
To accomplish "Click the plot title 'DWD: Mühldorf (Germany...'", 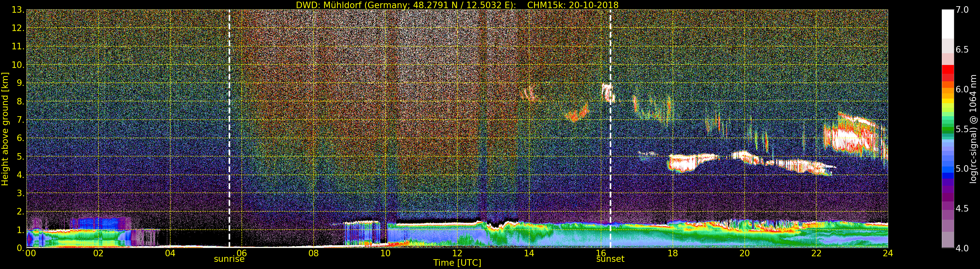I will tap(457, 5).
